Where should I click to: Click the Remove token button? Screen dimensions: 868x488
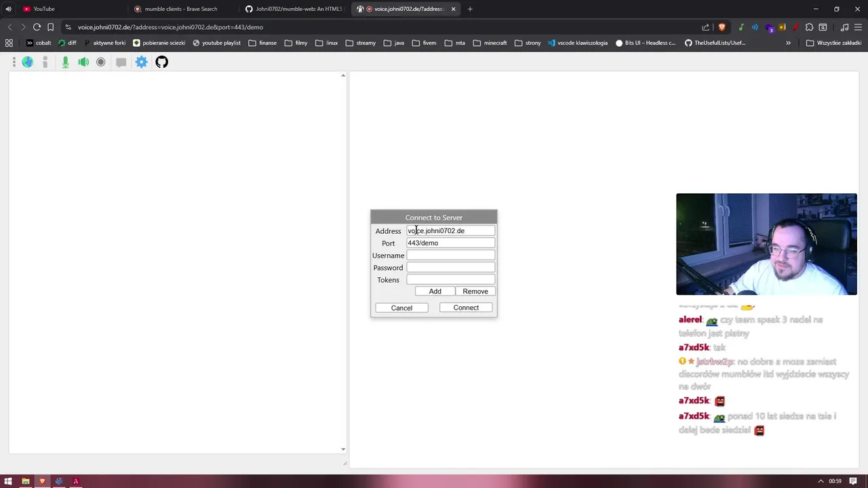[x=475, y=291]
